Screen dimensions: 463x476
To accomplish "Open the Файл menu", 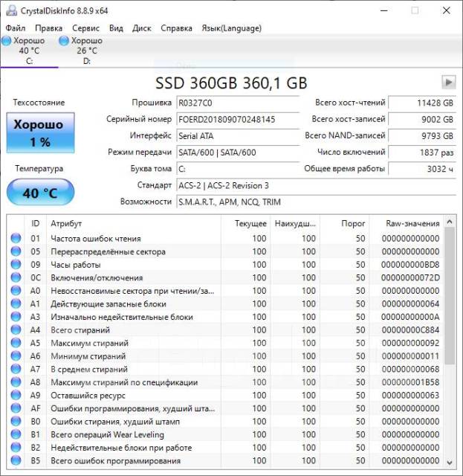I will pos(15,28).
